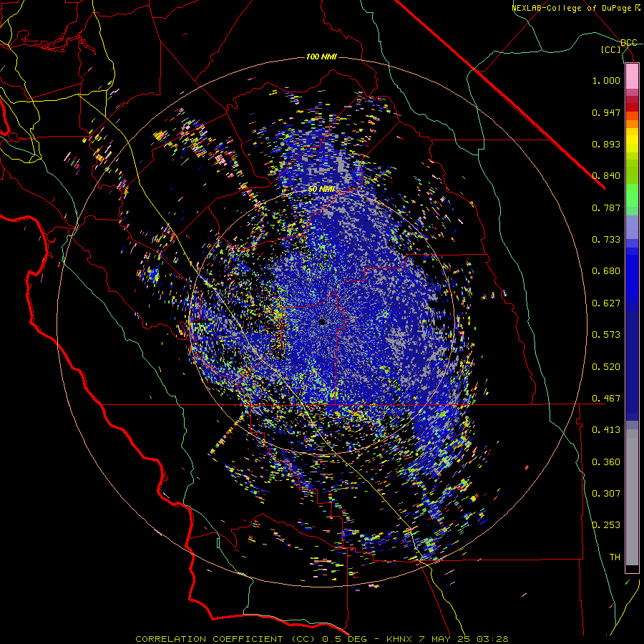Click the 0.733 scale value
This screenshot has height=644, width=644.
pos(606,240)
